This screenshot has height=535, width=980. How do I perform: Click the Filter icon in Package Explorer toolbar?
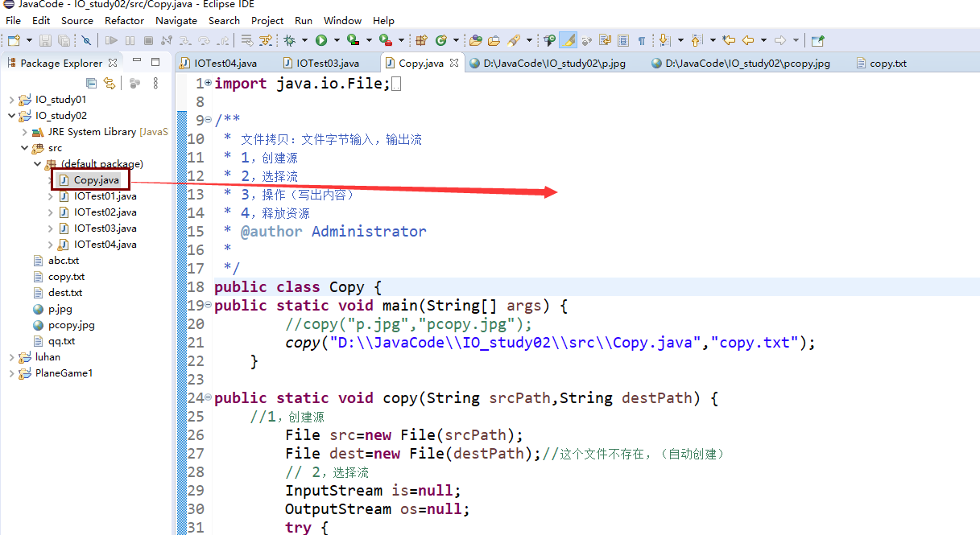[134, 83]
